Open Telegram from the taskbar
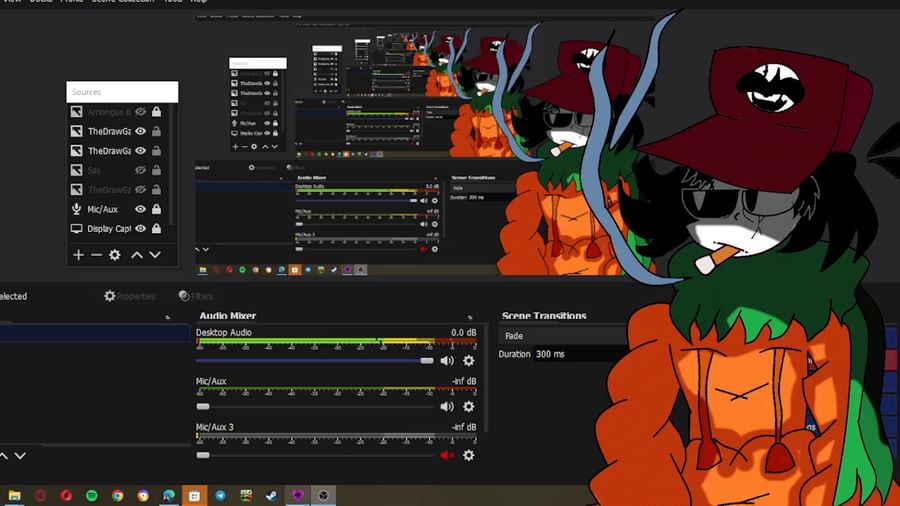Screen dimensions: 900x506 pos(220,496)
